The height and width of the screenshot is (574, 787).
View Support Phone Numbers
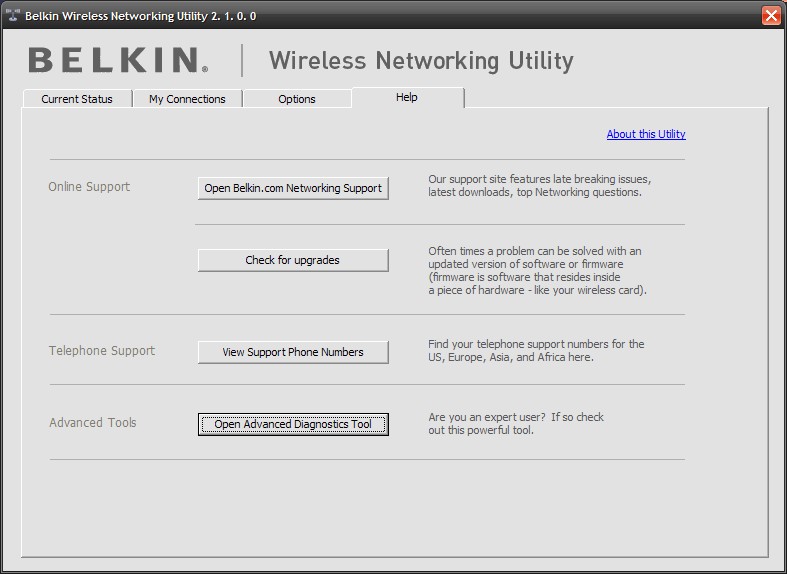(x=293, y=352)
